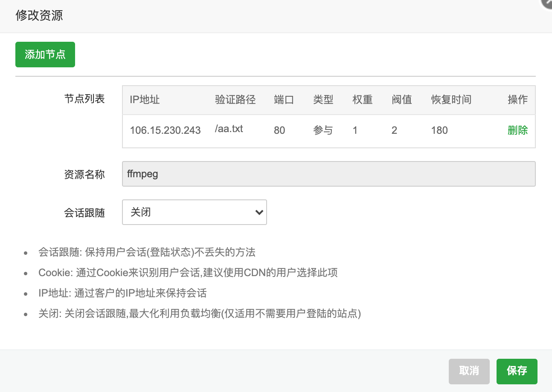552x392 pixels.
Task: Click the 操作 column header
Action: click(518, 100)
